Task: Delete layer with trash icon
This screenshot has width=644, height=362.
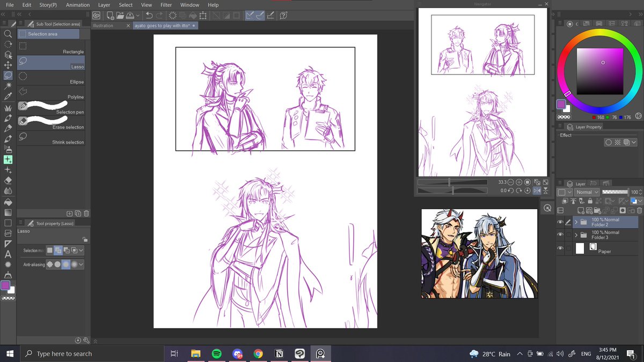Action: click(639, 210)
